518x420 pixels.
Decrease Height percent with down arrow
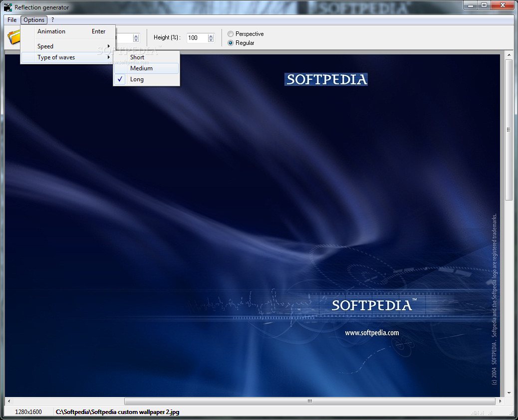(x=211, y=40)
